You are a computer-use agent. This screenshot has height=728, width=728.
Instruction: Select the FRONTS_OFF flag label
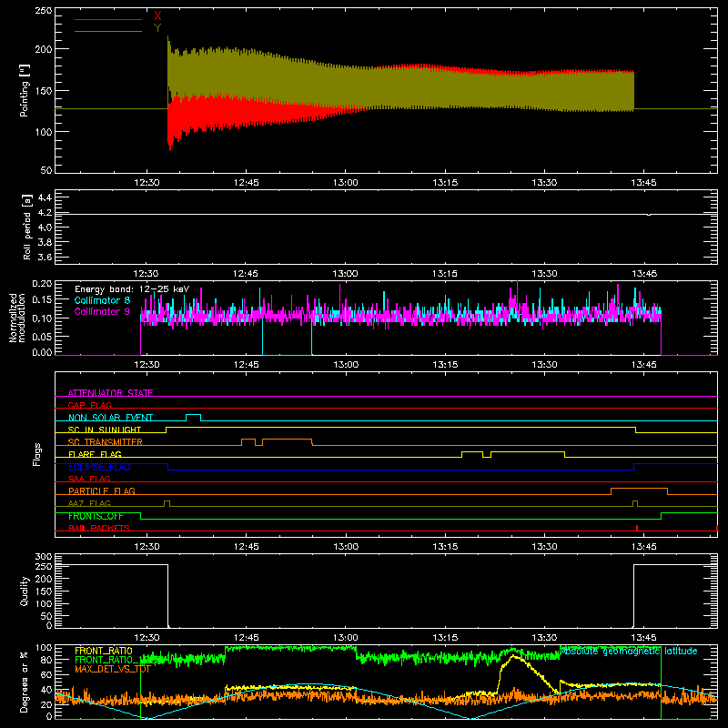click(96, 516)
